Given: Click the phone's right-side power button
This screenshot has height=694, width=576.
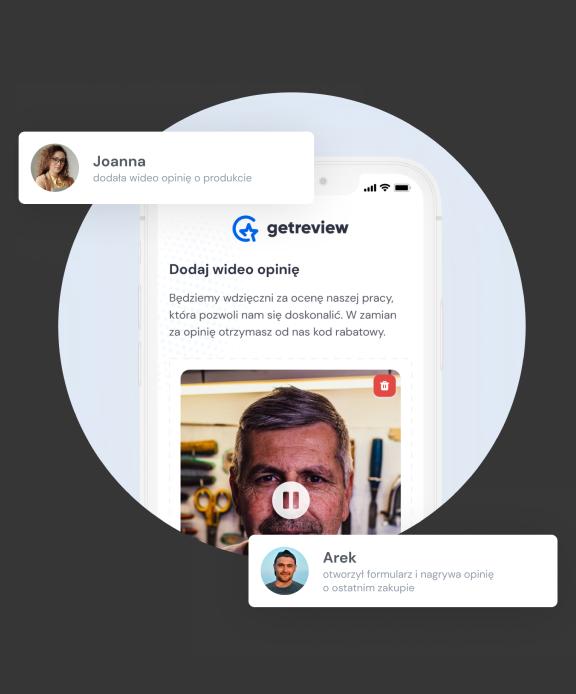Looking at the screenshot, I should 441,335.
